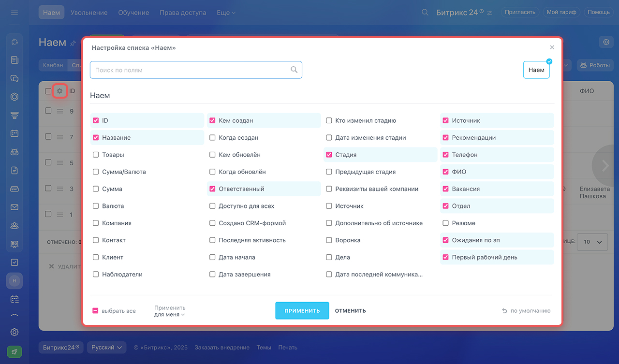Uncheck the Название checkbox

coord(96,137)
